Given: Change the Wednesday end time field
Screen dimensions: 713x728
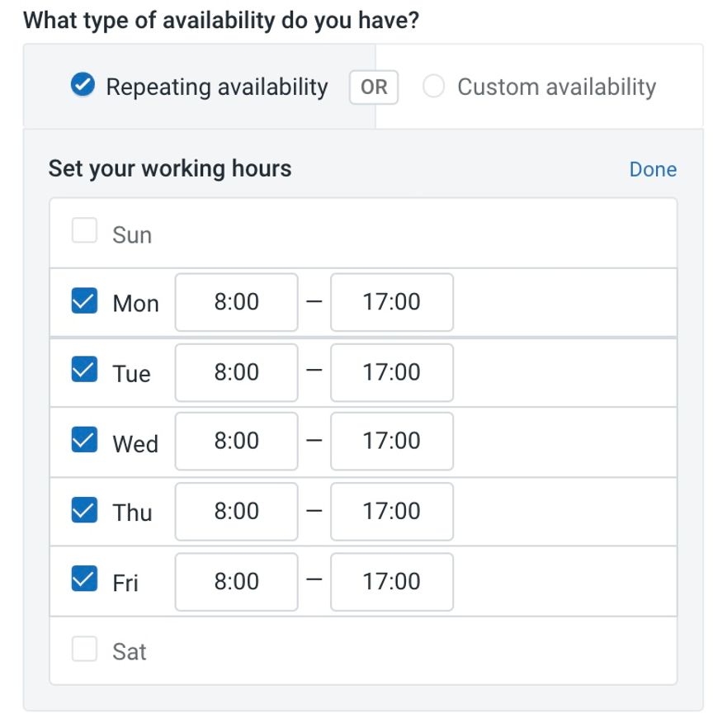Looking at the screenshot, I should pos(392,441).
